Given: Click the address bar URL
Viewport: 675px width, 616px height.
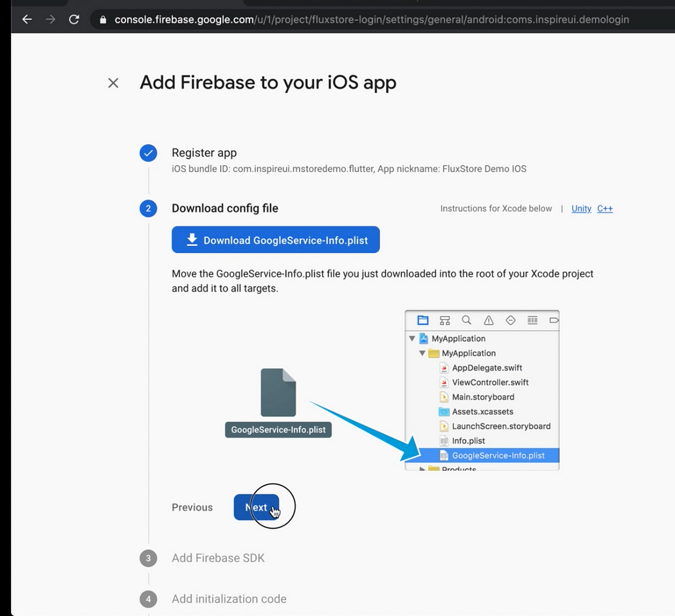Looking at the screenshot, I should [372, 19].
